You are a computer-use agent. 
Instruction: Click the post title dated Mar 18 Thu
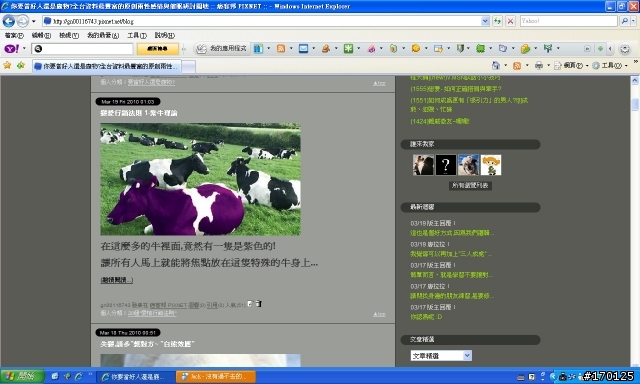[147, 344]
